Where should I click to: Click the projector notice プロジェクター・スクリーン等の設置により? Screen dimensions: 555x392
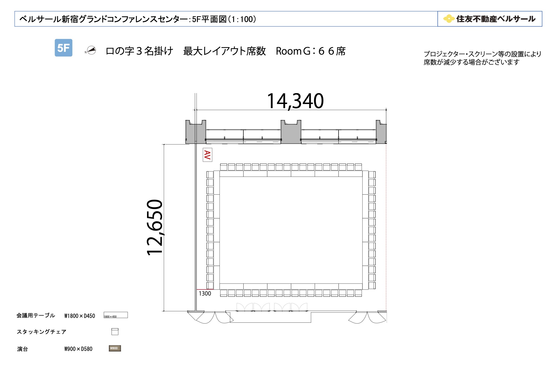[482, 54]
